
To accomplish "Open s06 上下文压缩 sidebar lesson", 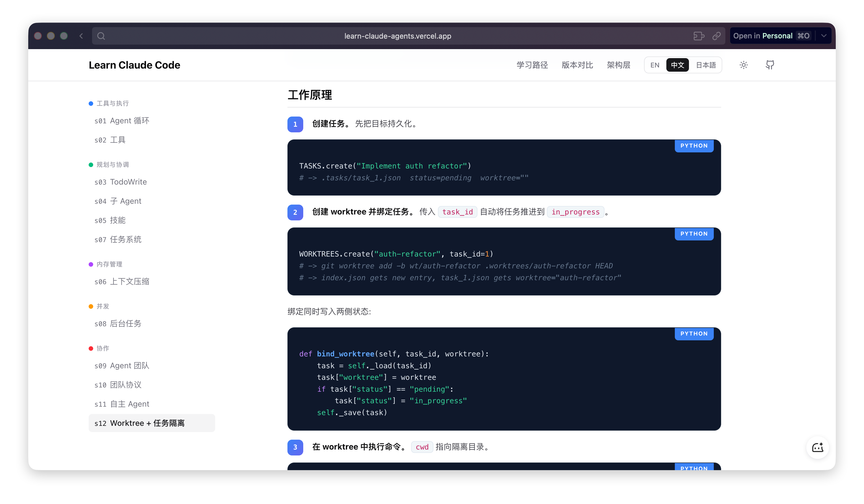I will click(x=122, y=282).
